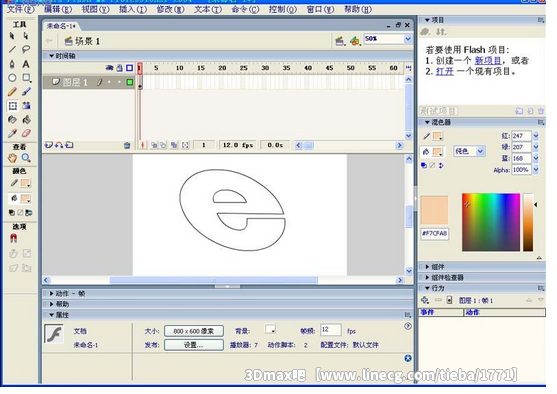Open the 修改(M) menu
The height and width of the screenshot is (394, 557).
tap(171, 9)
